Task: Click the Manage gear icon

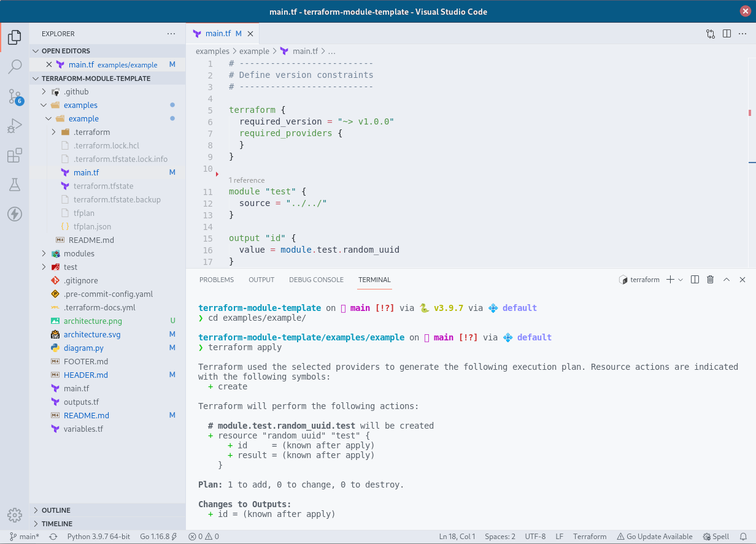Action: point(15,515)
